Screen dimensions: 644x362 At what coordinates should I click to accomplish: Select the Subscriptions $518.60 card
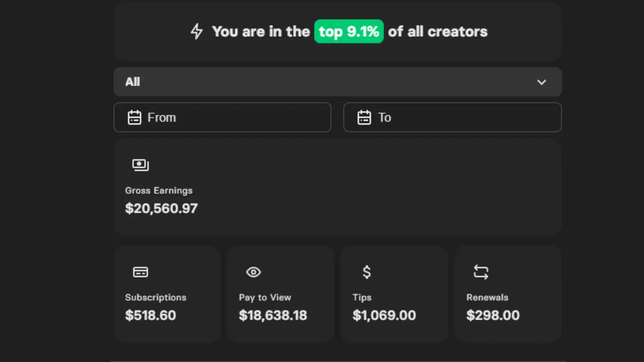pyautogui.click(x=167, y=294)
